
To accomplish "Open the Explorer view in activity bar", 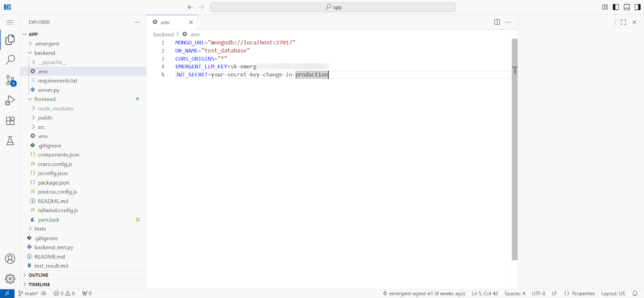I will 10,39.
